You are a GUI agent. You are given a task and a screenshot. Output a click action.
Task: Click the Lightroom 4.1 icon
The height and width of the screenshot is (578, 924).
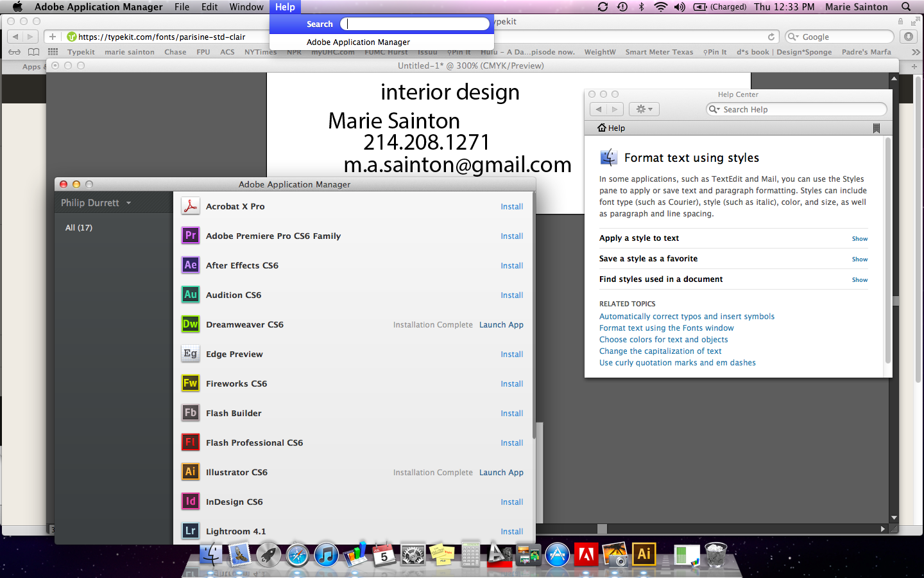click(190, 531)
